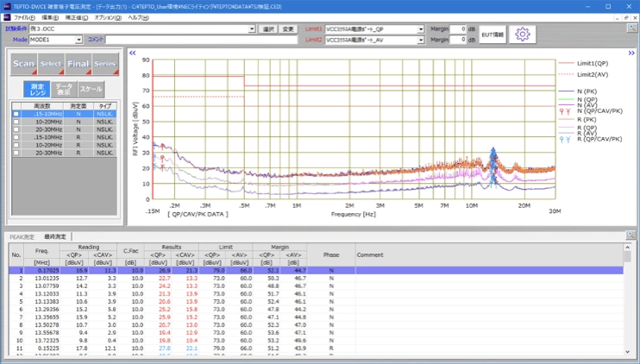Expand the 試験条件 dropdown arrow
Image resolution: width=640 pixels, height=364 pixels.
pyautogui.click(x=252, y=29)
